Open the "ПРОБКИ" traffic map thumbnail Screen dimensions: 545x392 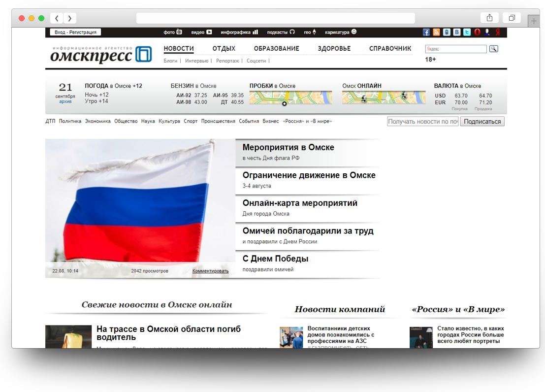(x=290, y=98)
